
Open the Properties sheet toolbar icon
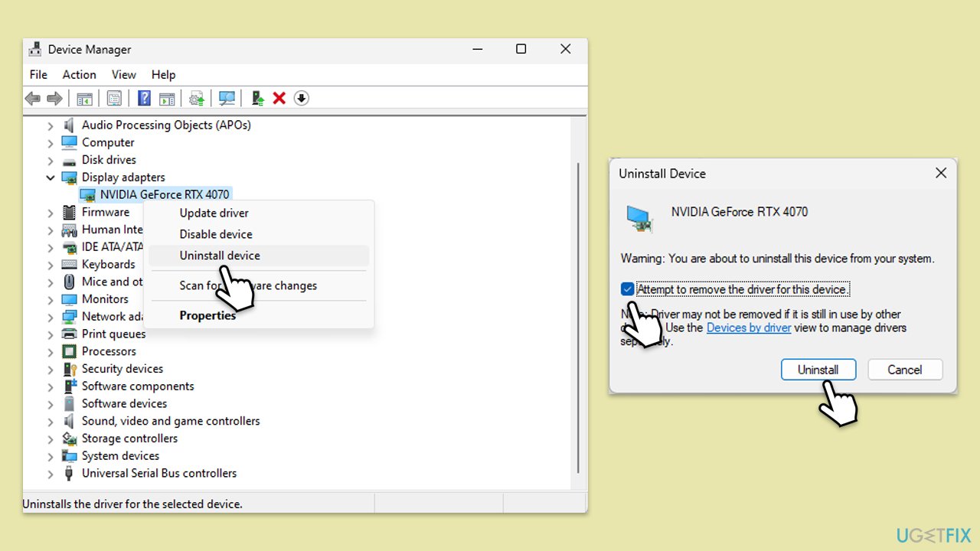click(x=114, y=98)
